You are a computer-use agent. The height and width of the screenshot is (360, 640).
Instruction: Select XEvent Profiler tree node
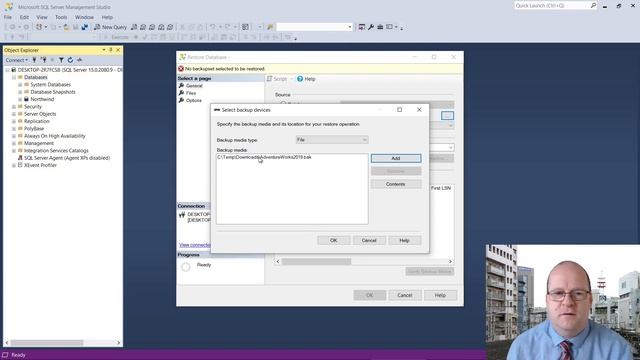click(40, 165)
